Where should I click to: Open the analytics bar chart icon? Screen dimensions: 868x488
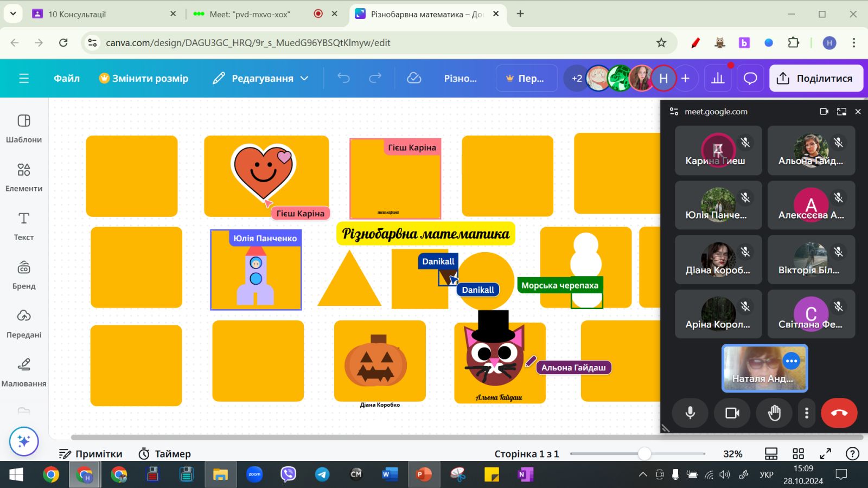tap(718, 79)
